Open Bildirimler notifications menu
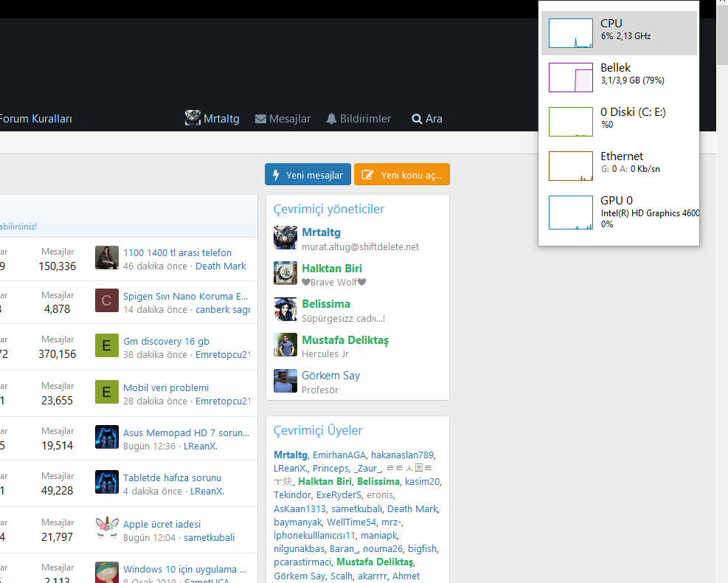 358,119
